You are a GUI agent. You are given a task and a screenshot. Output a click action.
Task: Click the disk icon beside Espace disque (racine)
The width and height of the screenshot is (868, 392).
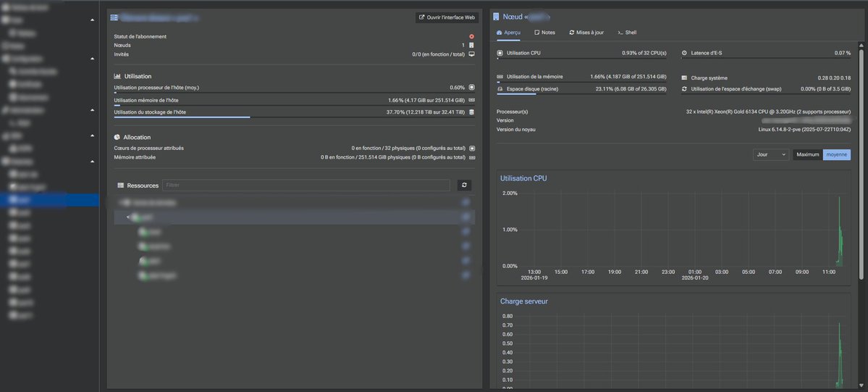(500, 88)
